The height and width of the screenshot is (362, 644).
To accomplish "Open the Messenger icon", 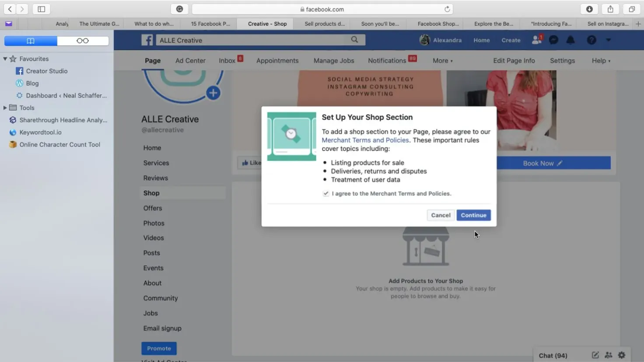I will (x=553, y=40).
